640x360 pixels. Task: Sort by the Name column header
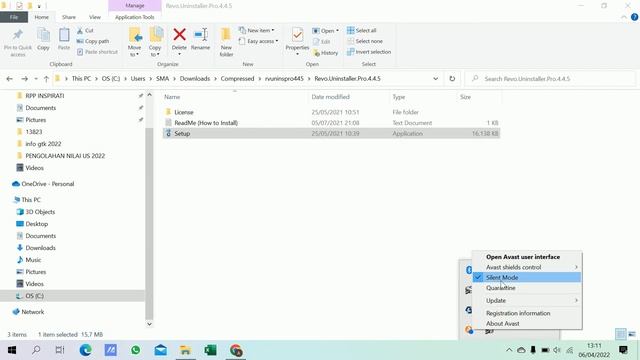tap(172, 97)
